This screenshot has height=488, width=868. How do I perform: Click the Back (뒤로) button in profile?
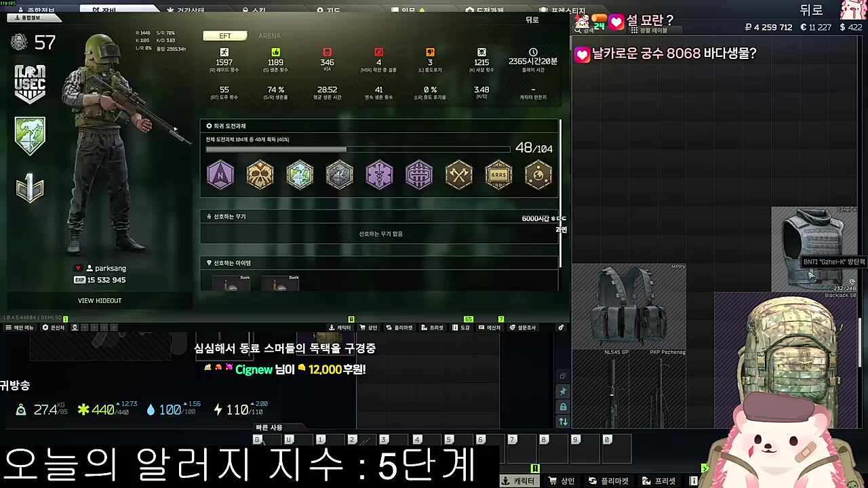coord(532,20)
